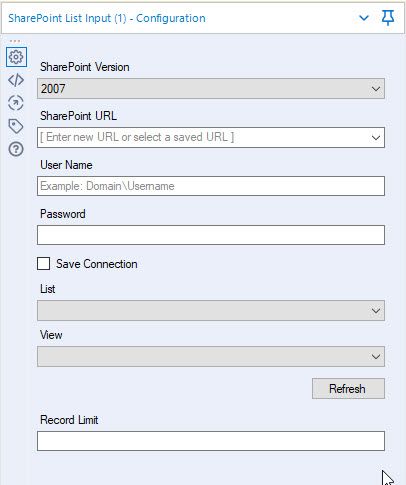The height and width of the screenshot is (485, 406).
Task: Focus the User Name input field
Action: point(211,186)
